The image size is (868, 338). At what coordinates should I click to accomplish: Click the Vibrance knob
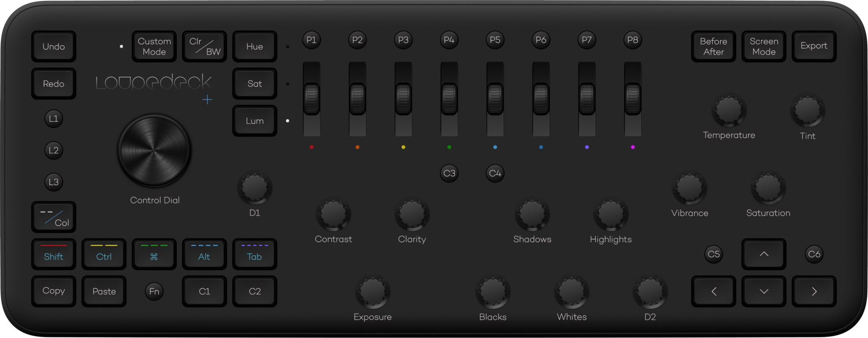point(690,188)
